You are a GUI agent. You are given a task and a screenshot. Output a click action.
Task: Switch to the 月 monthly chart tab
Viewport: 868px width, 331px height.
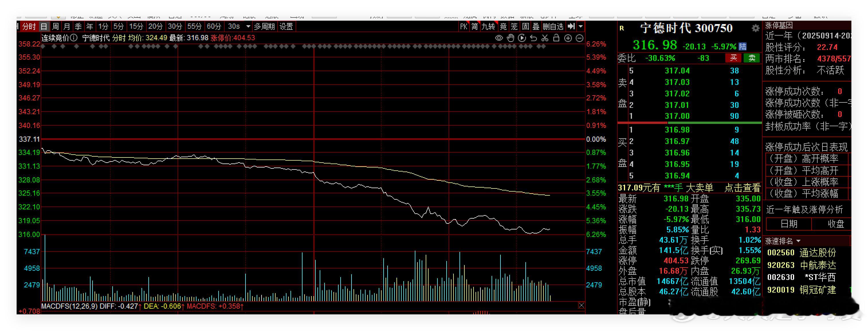point(67,26)
